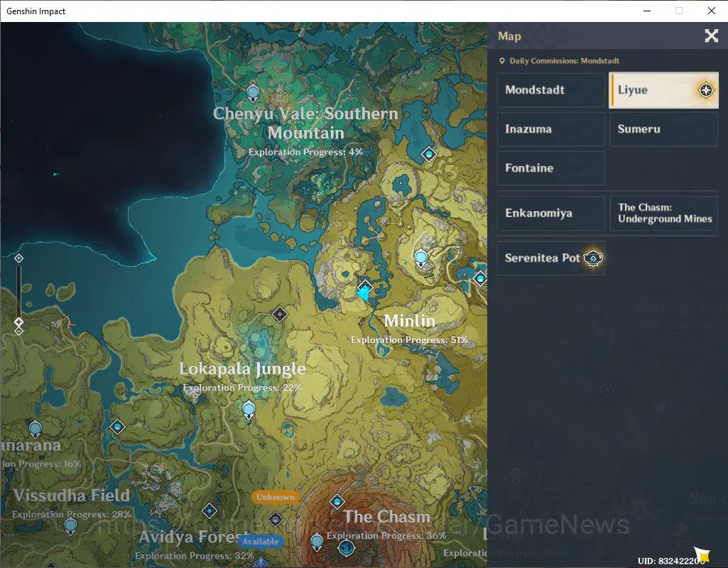The width and height of the screenshot is (728, 568).
Task: Select the teleport waypoint pin north of Minlin
Action: coord(421,258)
